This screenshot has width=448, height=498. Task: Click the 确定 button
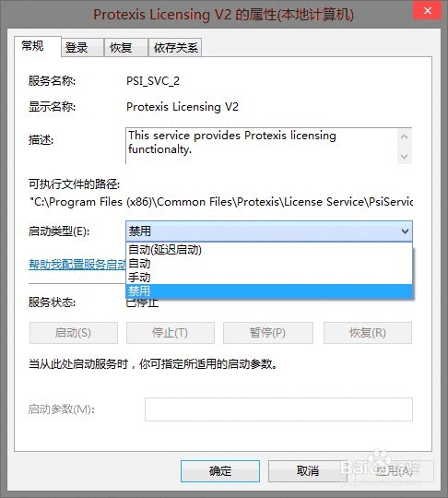(x=220, y=471)
